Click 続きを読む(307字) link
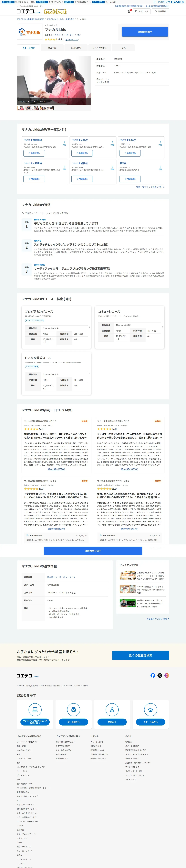The height and width of the screenshot is (868, 186). click(56, 469)
